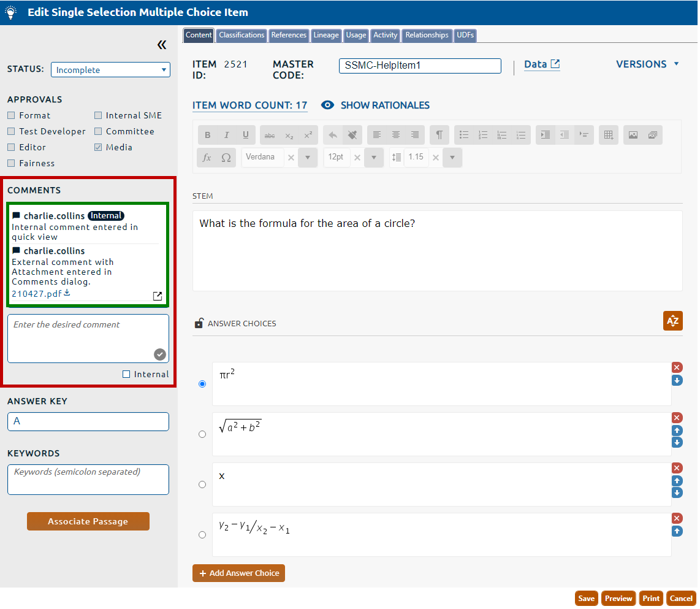The width and height of the screenshot is (700, 609).
Task: Open the Lineage tab
Action: pyautogui.click(x=326, y=36)
